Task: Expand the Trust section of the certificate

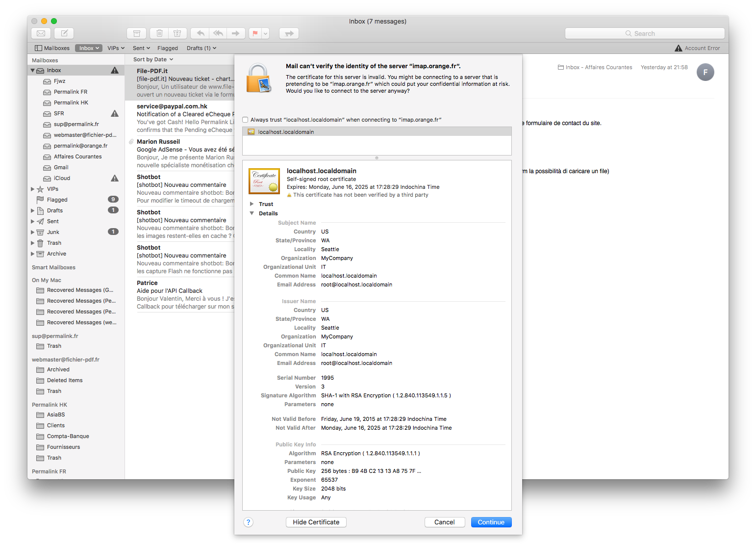Action: tap(252, 204)
